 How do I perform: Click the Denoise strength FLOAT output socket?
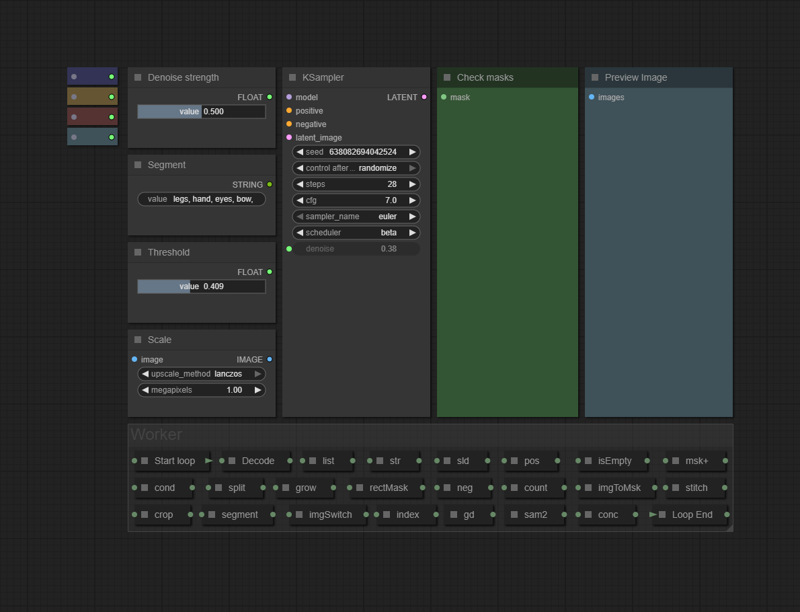click(x=269, y=97)
